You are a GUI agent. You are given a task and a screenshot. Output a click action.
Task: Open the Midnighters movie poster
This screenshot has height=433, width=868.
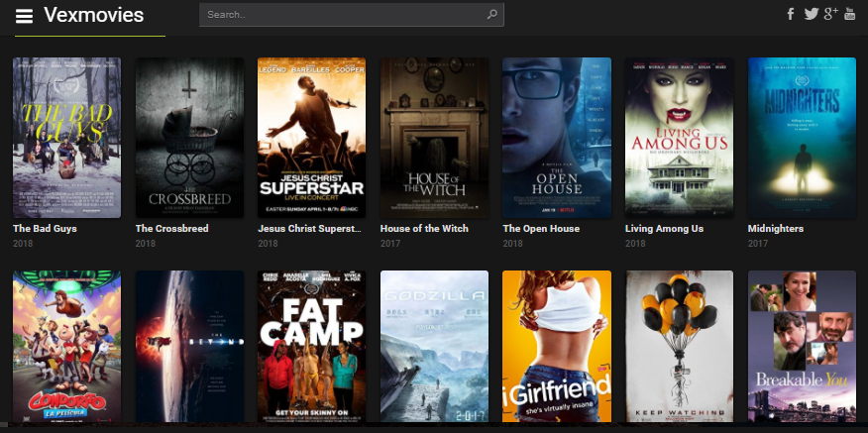pyautogui.click(x=802, y=138)
